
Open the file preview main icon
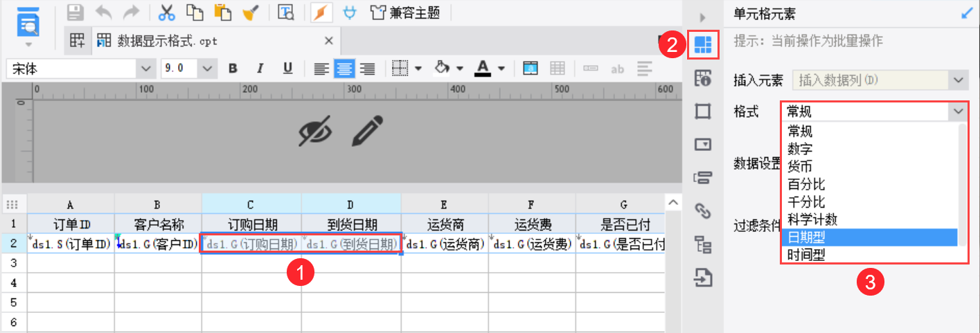pyautogui.click(x=28, y=21)
